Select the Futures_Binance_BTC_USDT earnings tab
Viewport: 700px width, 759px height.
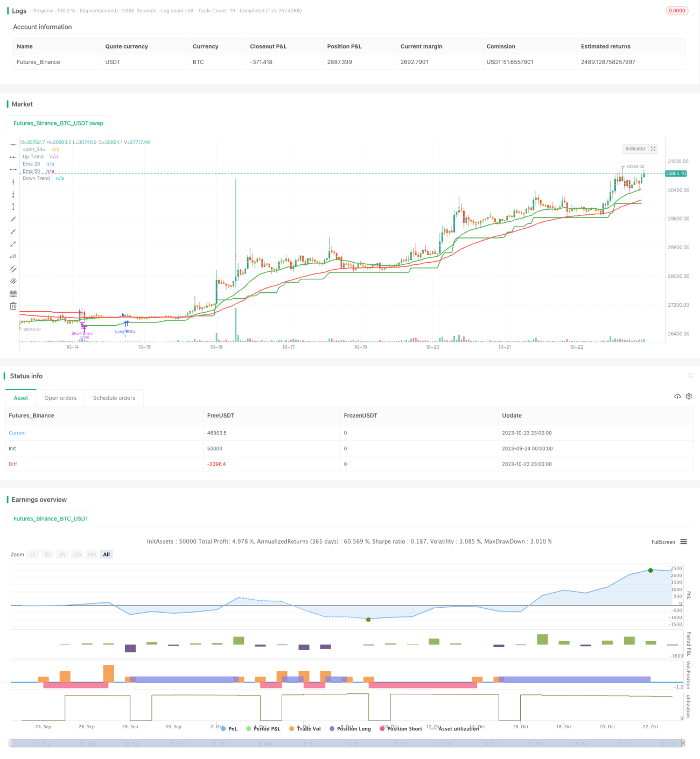tap(51, 519)
